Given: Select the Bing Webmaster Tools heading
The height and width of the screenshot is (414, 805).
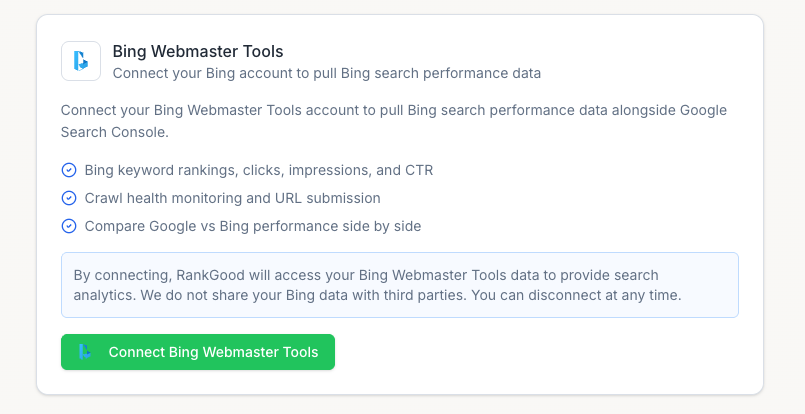Looking at the screenshot, I should pyautogui.click(x=198, y=51).
